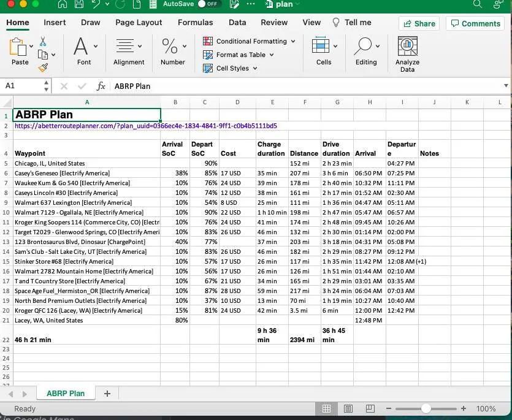Click the Share button
The height and width of the screenshot is (420, 512).
(x=419, y=23)
